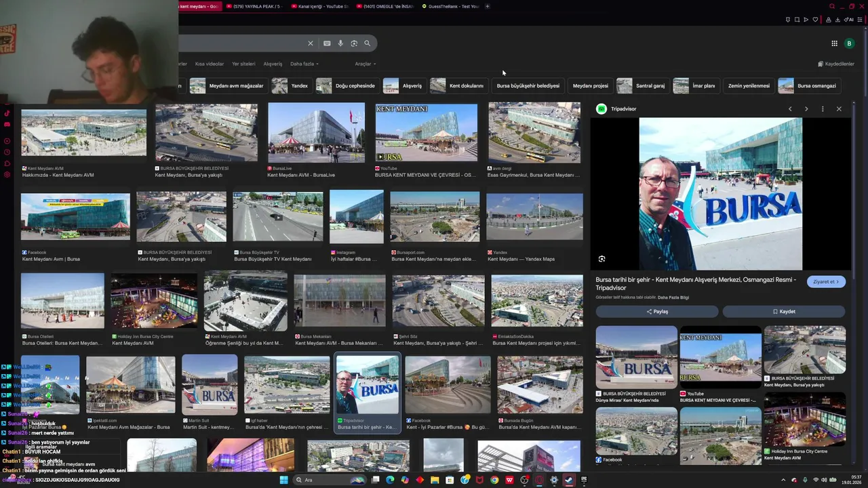Open the Hakkımızda - Kent Meydanı AVM thumbnail
868x488 pixels.
click(83, 134)
